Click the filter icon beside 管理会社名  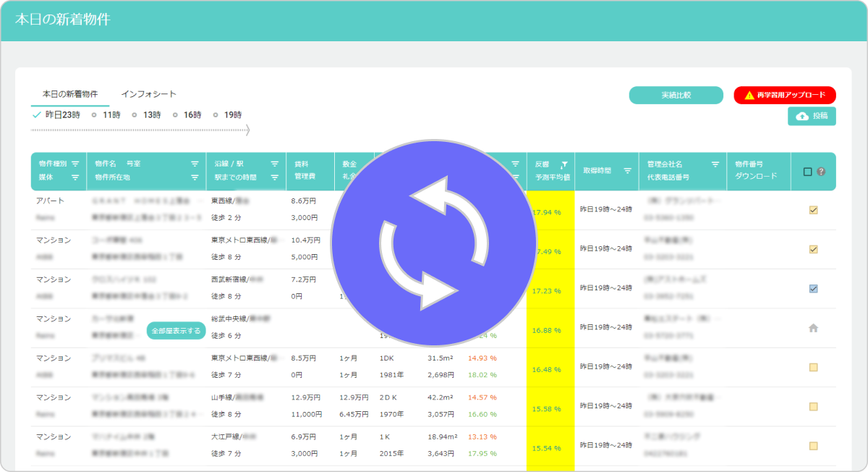tap(715, 164)
